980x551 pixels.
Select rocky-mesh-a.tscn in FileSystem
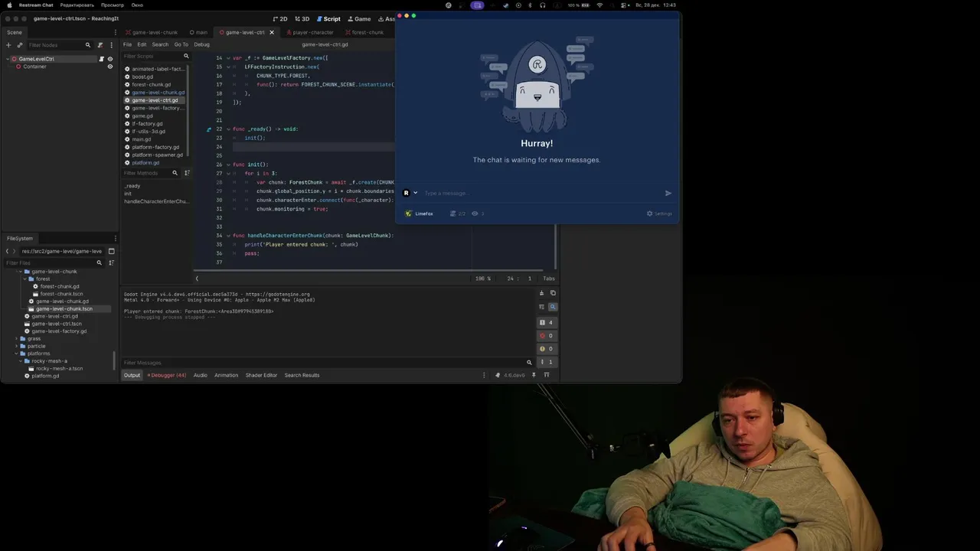[60, 369]
